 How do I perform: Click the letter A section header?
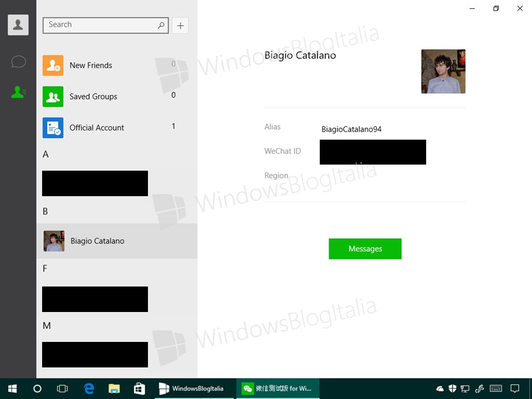pyautogui.click(x=45, y=155)
